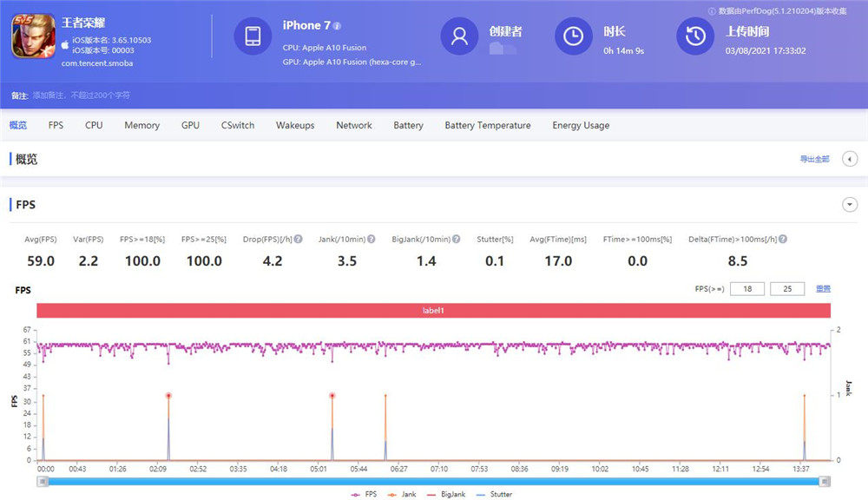Click help icon beside Delta(FTime)>100ms
The image size is (868, 500).
[x=783, y=239]
